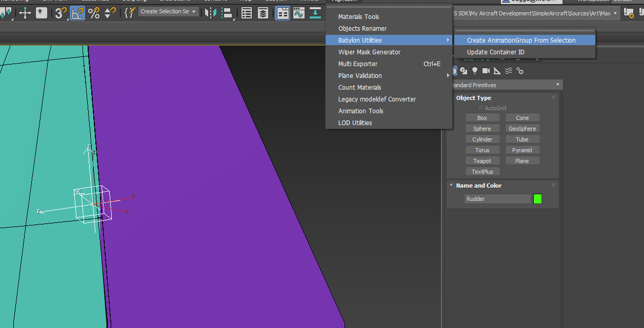Enable the AutoGrid checkbox
The width and height of the screenshot is (644, 328).
pos(481,108)
